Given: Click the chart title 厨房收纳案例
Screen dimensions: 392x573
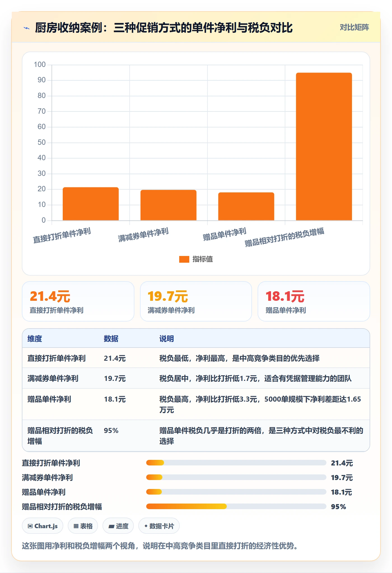Looking at the screenshot, I should pos(164,28).
